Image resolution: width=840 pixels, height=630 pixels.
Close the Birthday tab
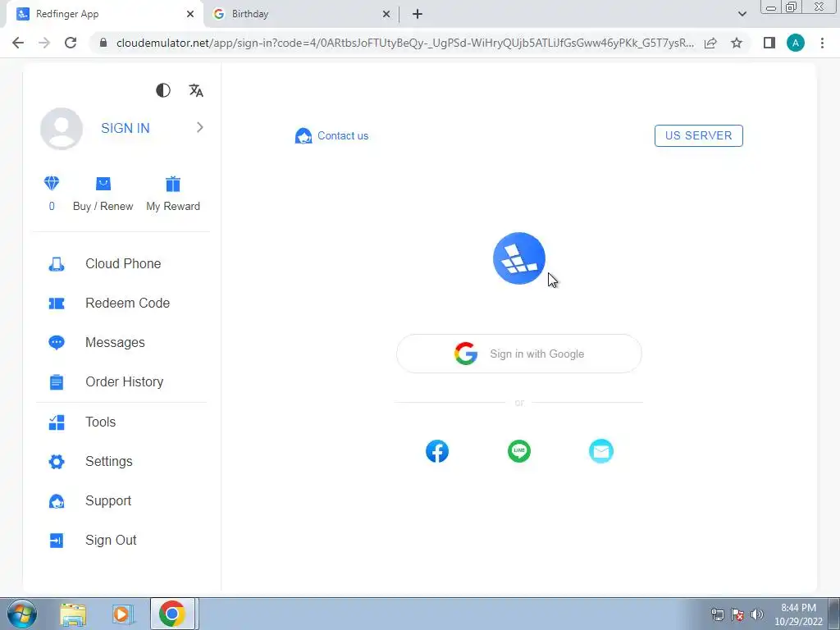pyautogui.click(x=386, y=14)
